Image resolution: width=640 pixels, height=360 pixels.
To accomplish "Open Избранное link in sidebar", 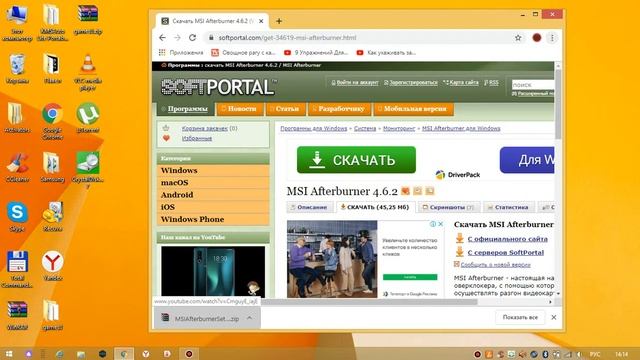I will [x=197, y=138].
